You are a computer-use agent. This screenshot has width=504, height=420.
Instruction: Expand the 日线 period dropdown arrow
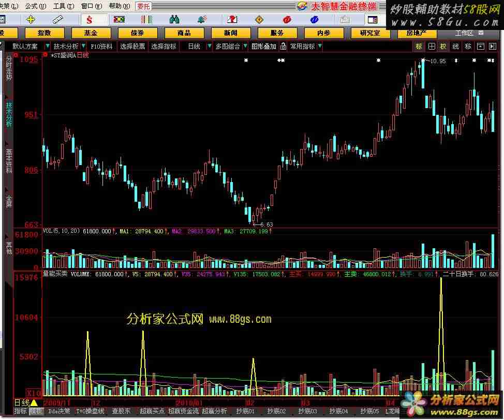[209, 46]
